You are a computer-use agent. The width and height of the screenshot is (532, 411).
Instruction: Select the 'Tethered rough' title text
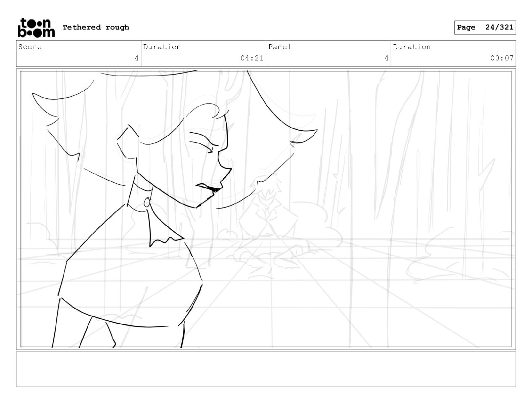[96, 28]
